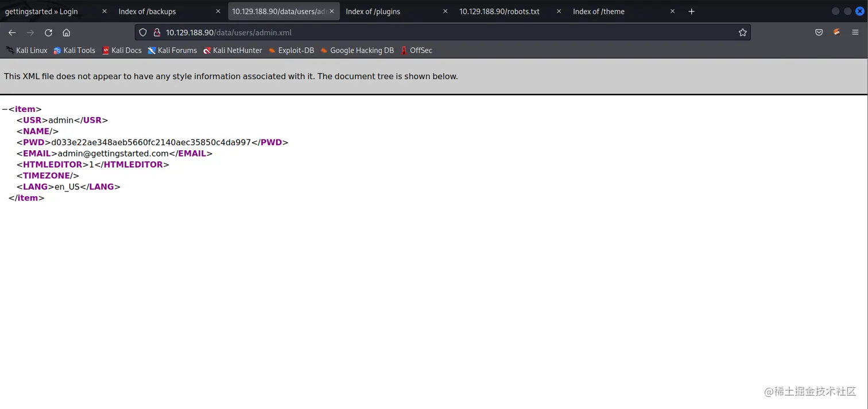Open Exploit-DB bookmark
This screenshot has height=409, width=868.
point(292,50)
